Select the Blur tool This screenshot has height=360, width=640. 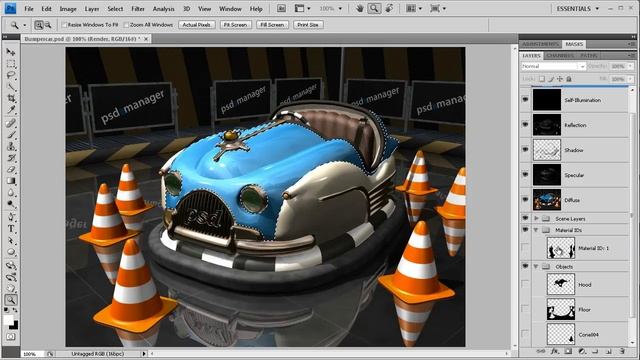coord(11,192)
